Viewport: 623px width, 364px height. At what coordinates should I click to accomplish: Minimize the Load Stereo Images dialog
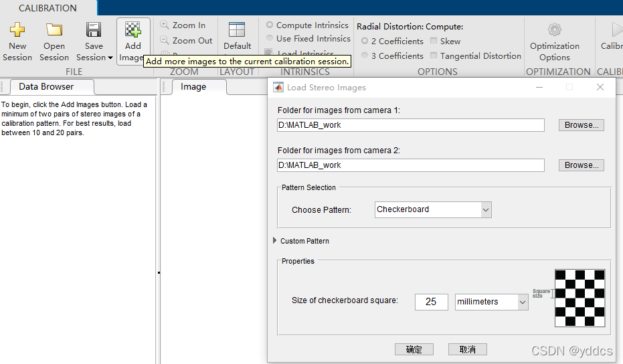(539, 87)
